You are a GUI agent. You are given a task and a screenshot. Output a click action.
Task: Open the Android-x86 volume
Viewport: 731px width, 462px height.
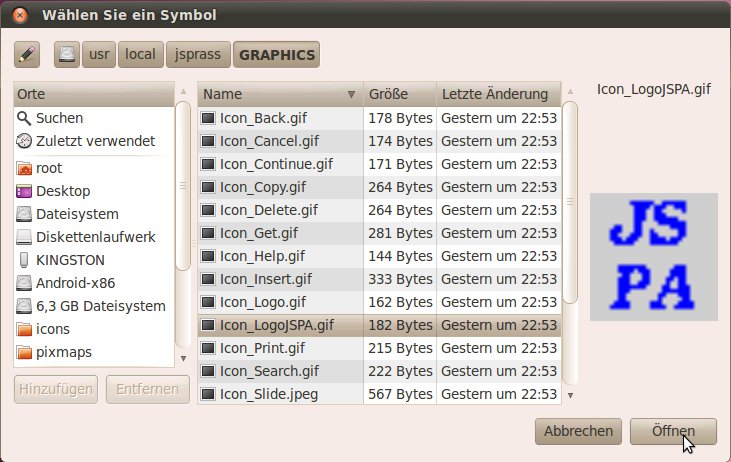coord(73,283)
